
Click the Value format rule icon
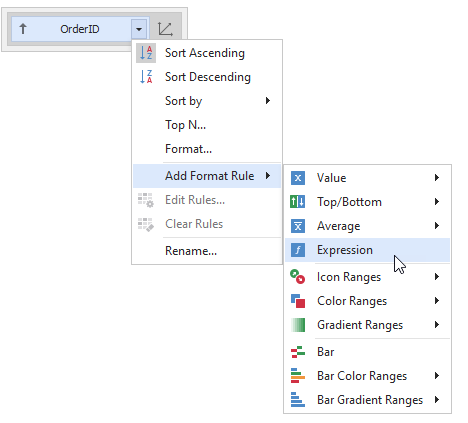click(298, 178)
